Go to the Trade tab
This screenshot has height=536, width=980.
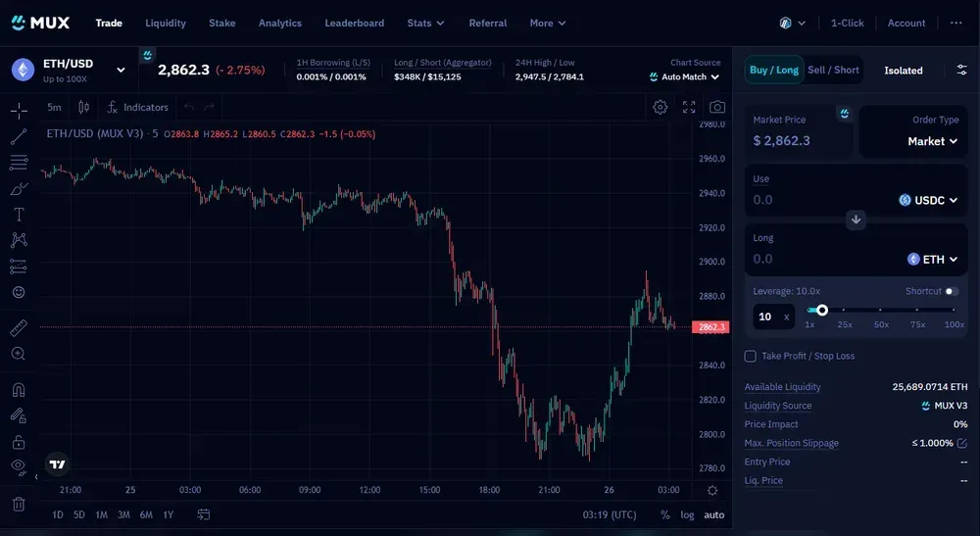(109, 24)
